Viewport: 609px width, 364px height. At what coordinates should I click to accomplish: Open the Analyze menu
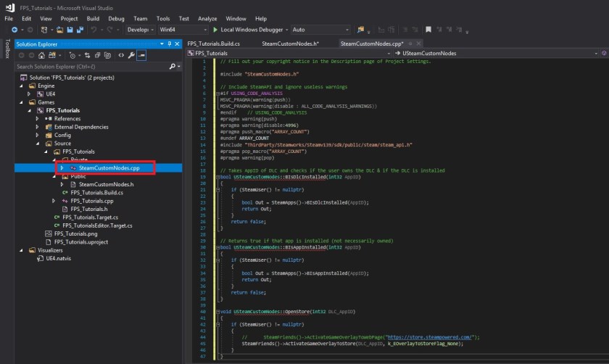point(207,19)
